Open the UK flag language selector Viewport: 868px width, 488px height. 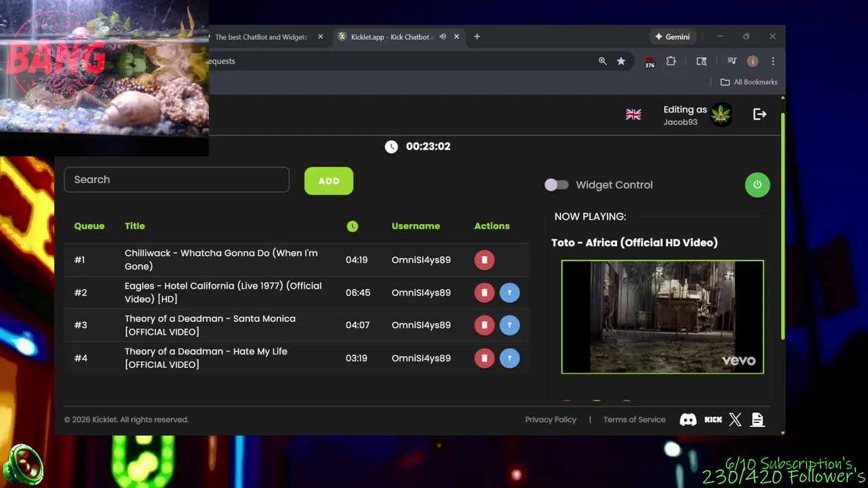pyautogui.click(x=633, y=115)
